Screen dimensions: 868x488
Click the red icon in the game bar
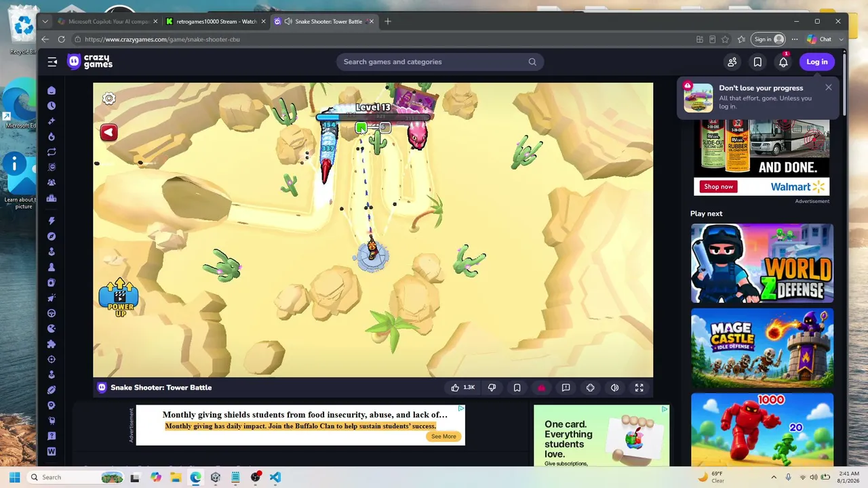[x=541, y=388]
